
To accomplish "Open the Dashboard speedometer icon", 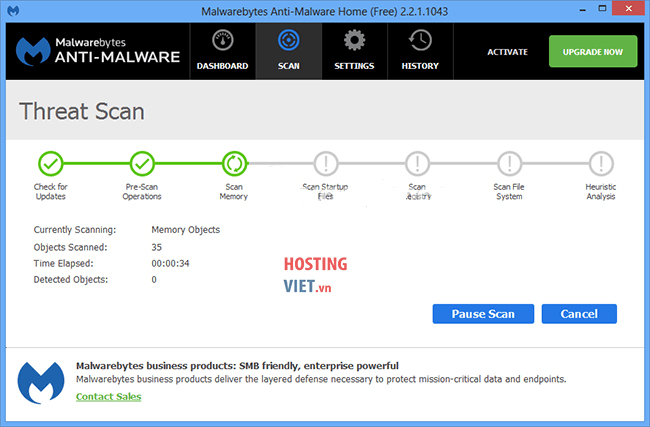I will tap(222, 41).
